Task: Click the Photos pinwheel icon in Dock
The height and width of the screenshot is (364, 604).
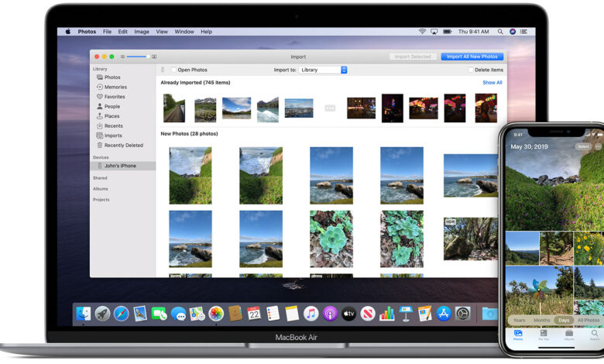Action: click(x=216, y=314)
